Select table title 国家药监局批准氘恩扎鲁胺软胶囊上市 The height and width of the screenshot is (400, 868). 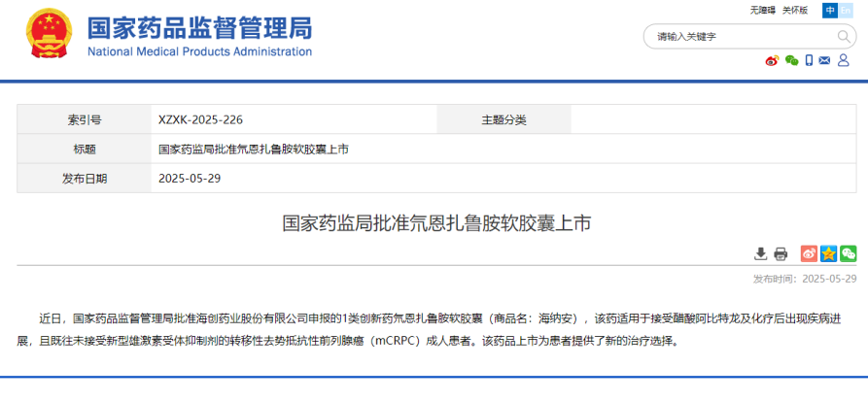[254, 149]
